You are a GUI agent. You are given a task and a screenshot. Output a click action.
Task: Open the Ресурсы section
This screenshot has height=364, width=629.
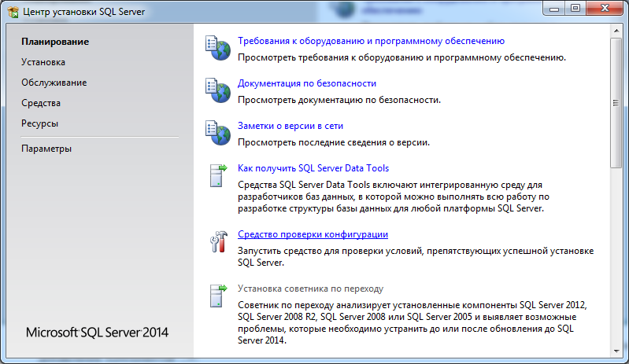tap(39, 123)
